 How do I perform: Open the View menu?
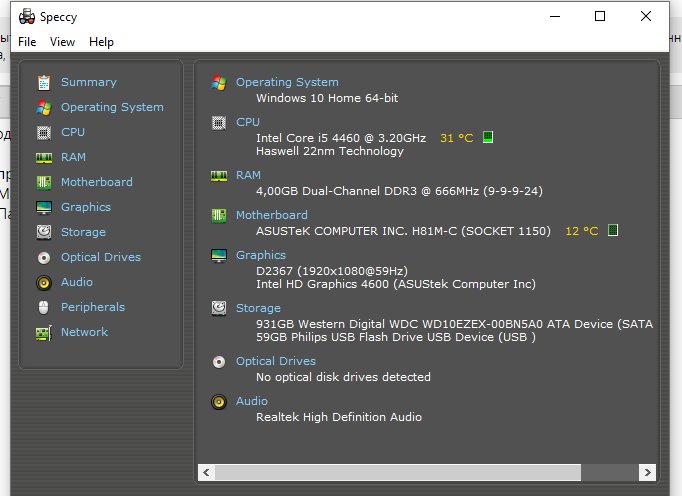(62, 42)
